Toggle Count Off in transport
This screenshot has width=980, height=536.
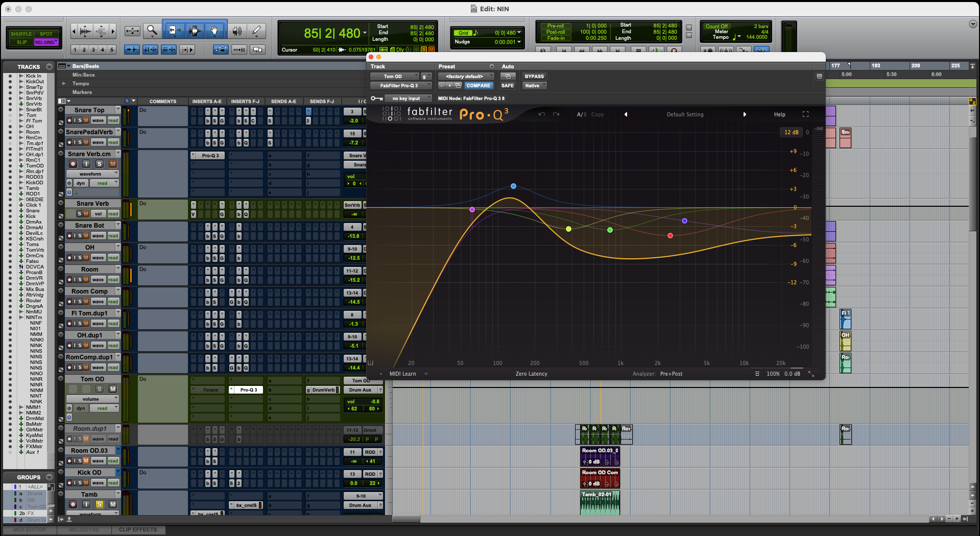click(x=716, y=26)
